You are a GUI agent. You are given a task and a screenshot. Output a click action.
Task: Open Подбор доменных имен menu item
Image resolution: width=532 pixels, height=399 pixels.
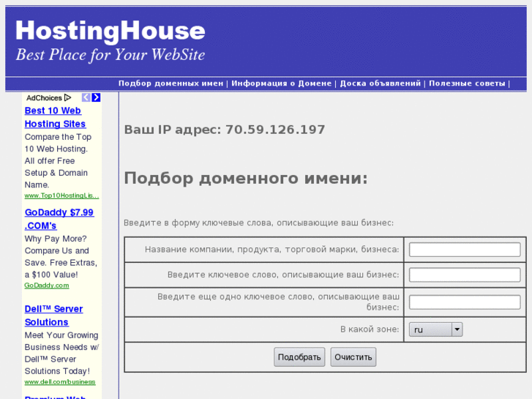click(x=171, y=83)
